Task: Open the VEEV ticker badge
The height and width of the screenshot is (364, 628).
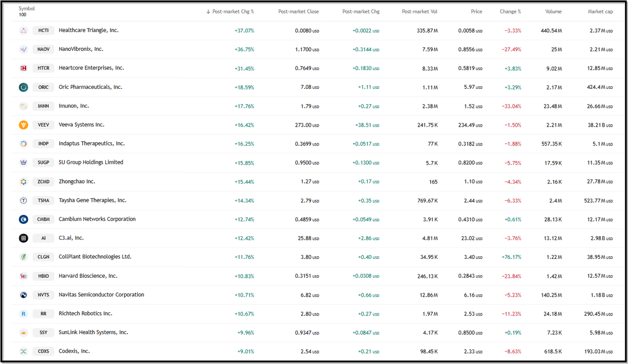Action: tap(43, 125)
